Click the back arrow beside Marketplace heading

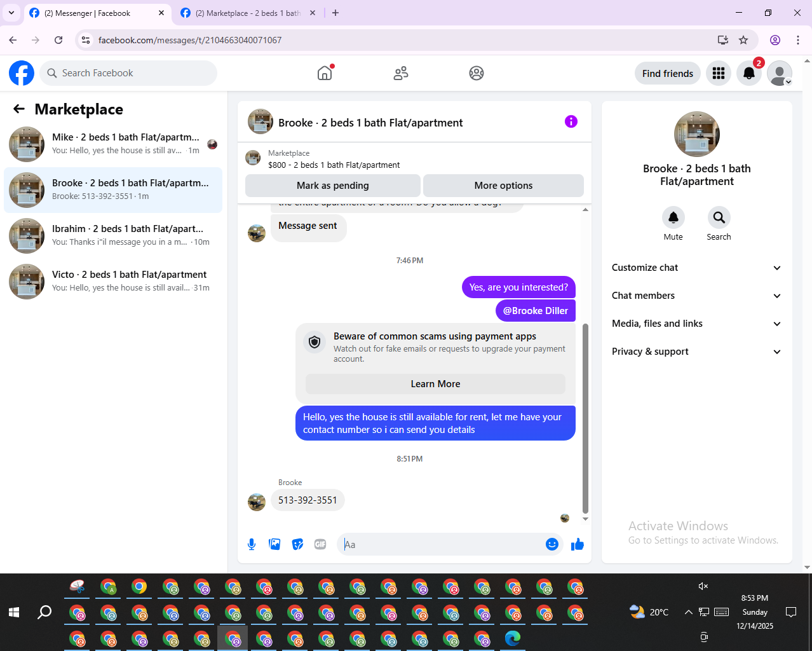coord(19,109)
